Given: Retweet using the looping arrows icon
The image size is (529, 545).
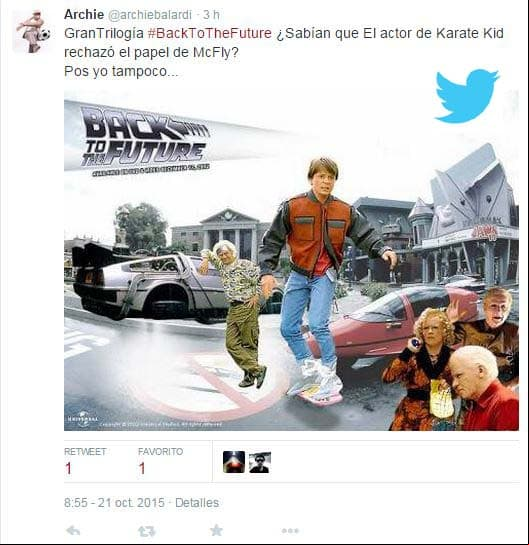Looking at the screenshot, I should pos(146,531).
